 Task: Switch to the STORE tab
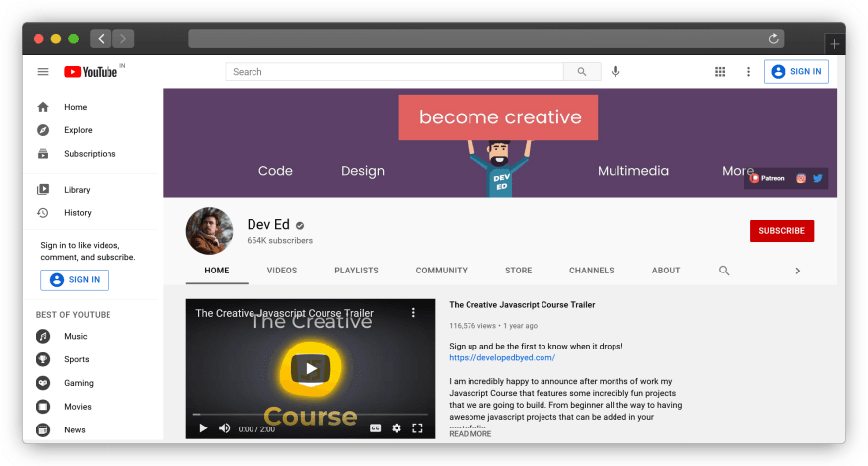(x=518, y=271)
